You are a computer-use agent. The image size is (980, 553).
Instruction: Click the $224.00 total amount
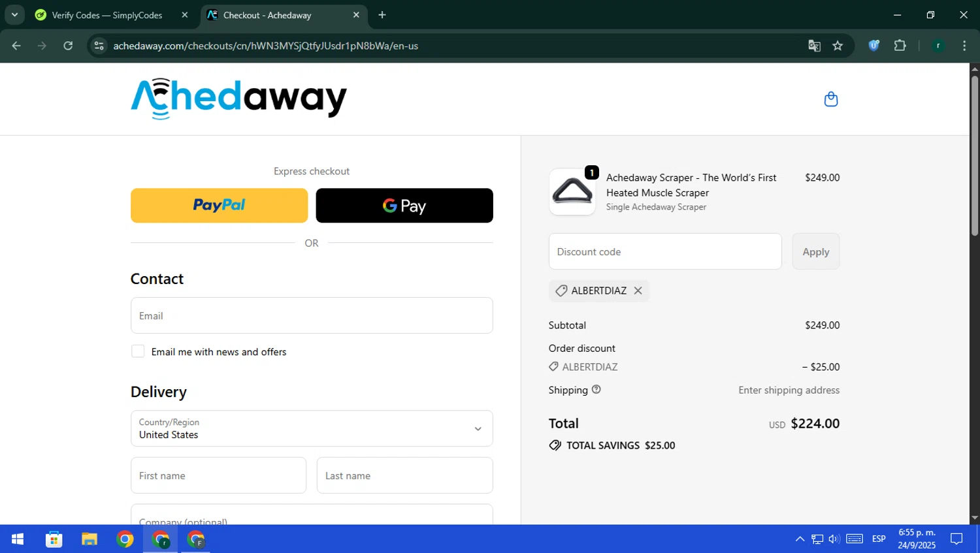pyautogui.click(x=815, y=424)
